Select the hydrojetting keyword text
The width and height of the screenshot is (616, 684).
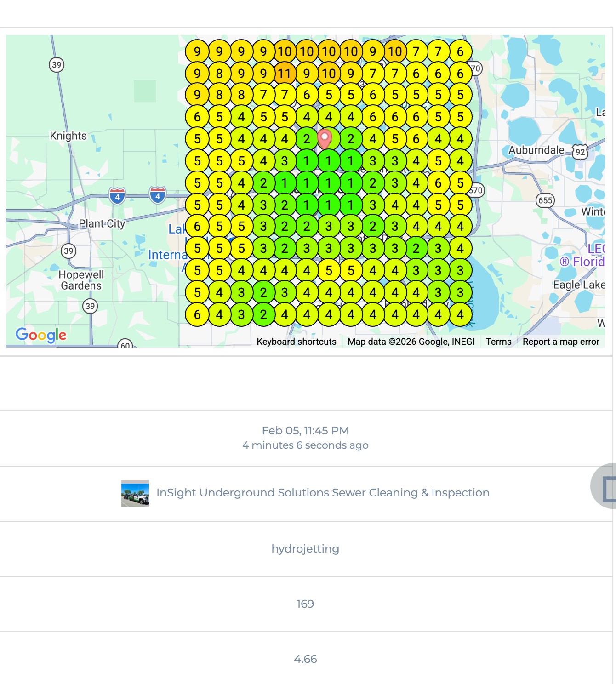tap(305, 549)
